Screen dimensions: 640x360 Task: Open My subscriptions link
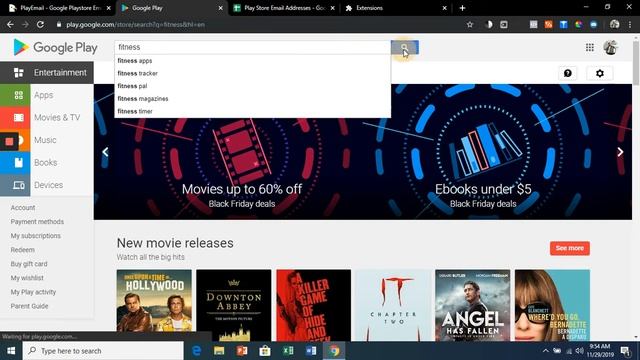coord(36,236)
